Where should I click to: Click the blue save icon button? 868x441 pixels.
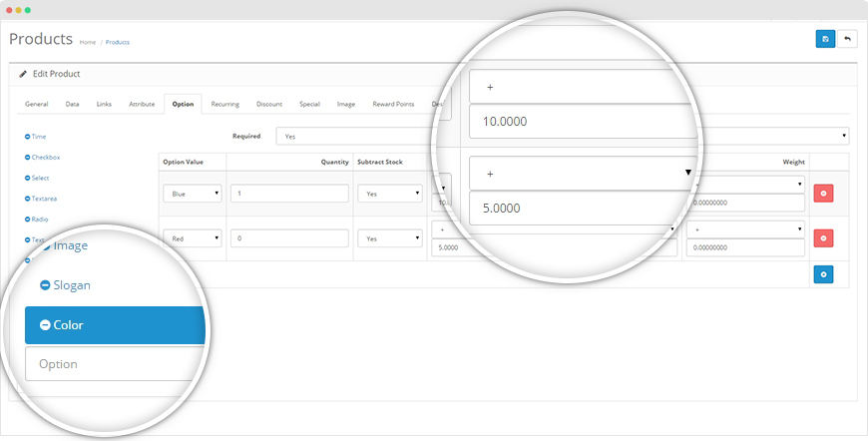pos(825,39)
